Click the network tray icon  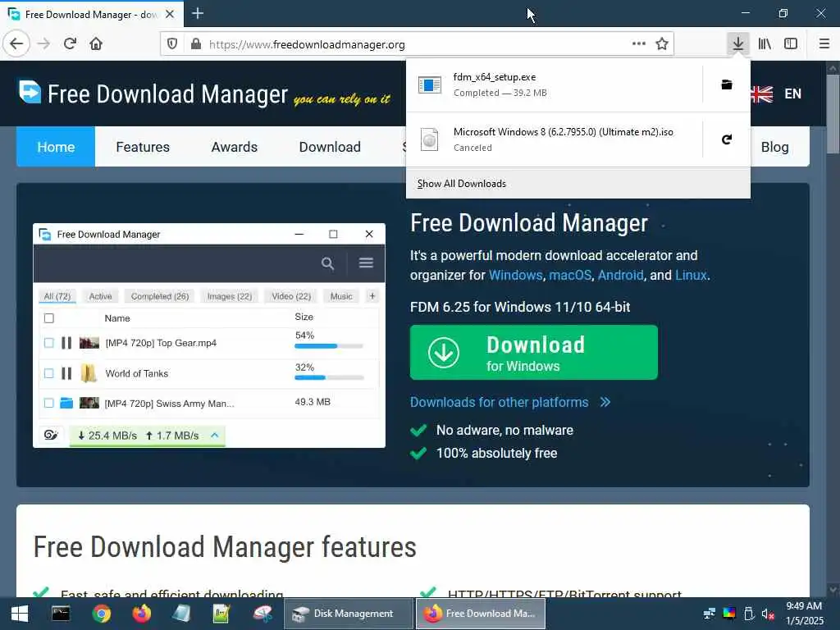pos(710,614)
